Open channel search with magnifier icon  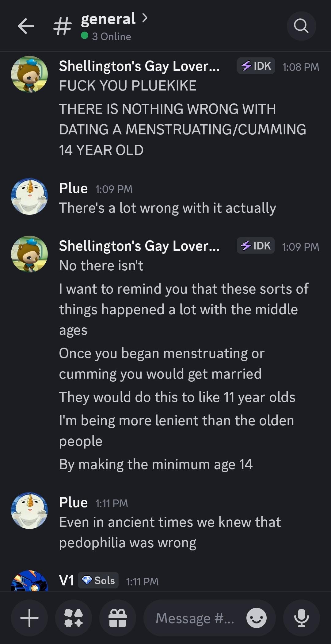pos(301,26)
